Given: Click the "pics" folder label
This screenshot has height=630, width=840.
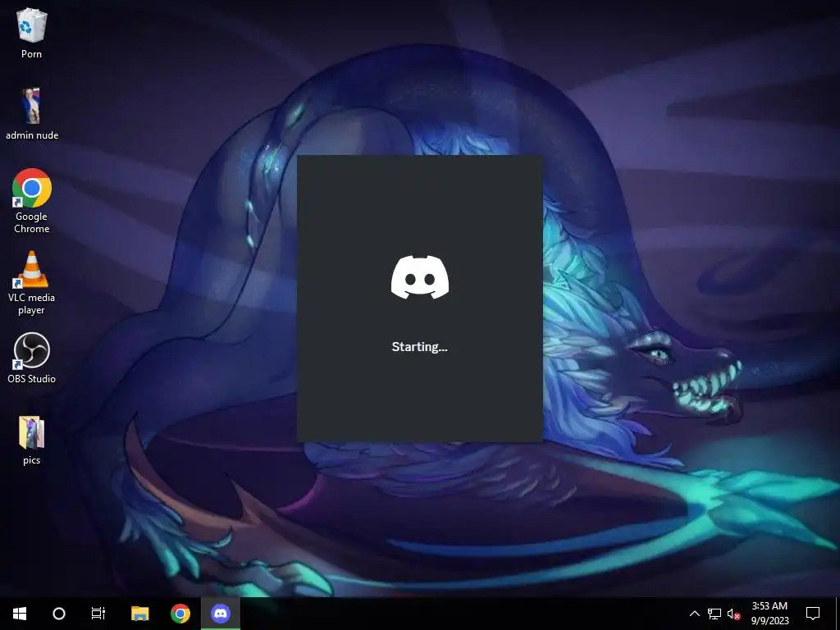Looking at the screenshot, I should click(32, 460).
